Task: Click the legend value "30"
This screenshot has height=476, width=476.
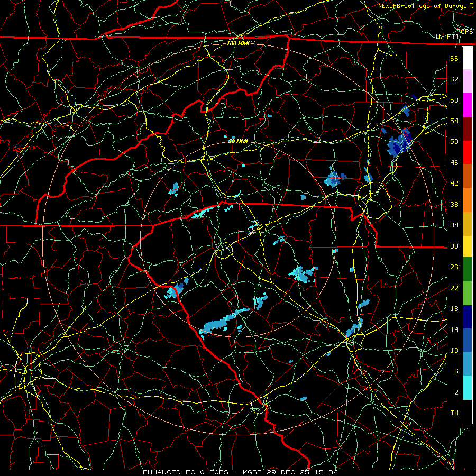Action: point(454,246)
